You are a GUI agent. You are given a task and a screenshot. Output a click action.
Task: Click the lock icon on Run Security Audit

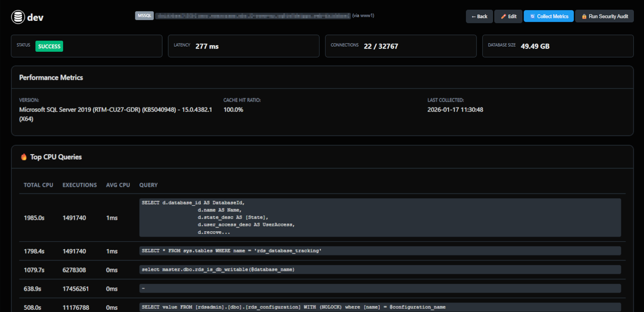click(584, 16)
